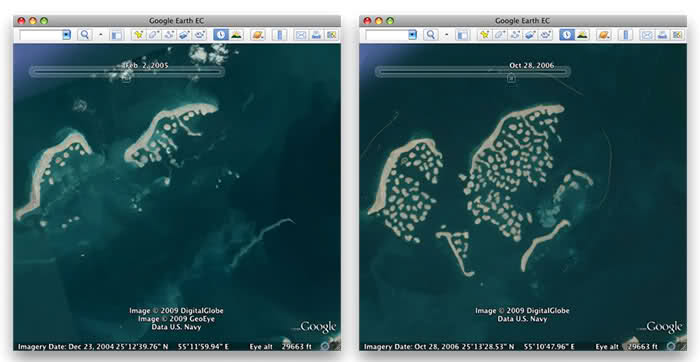700x362 pixels.
Task: Click search magnifier in left window toolbar
Action: (x=84, y=35)
